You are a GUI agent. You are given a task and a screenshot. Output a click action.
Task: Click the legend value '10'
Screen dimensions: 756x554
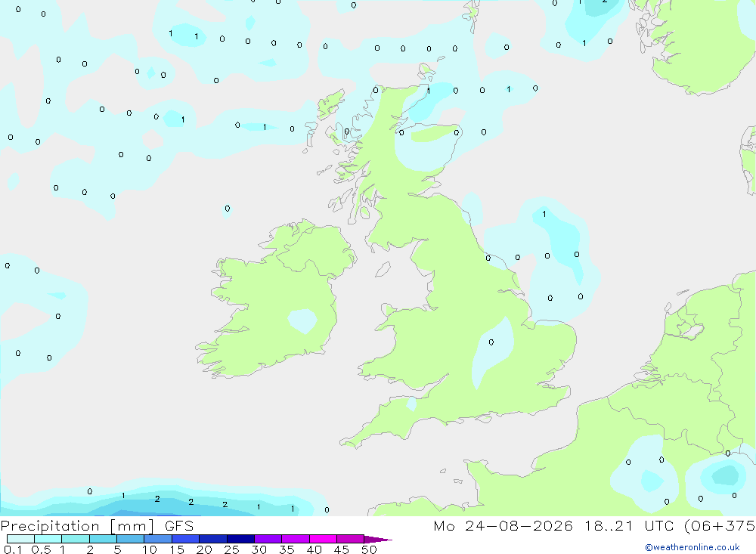pos(150,549)
